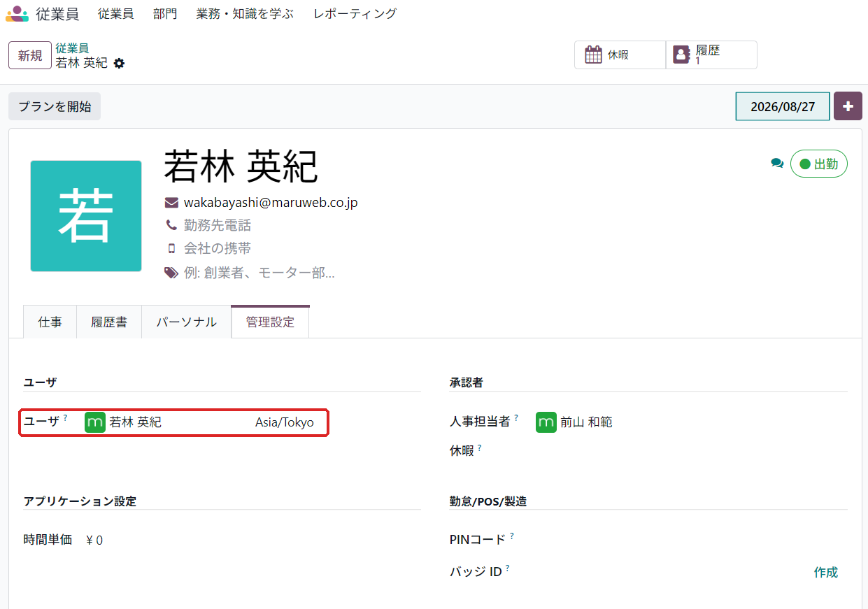This screenshot has height=609, width=868.
Task: Click the envelope icon beside the email
Action: click(x=171, y=203)
